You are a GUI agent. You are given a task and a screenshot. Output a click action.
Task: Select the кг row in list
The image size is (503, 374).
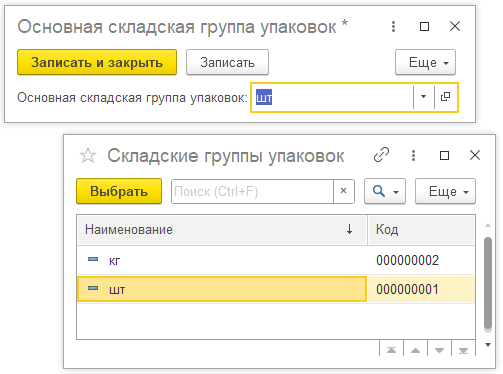click(x=276, y=260)
